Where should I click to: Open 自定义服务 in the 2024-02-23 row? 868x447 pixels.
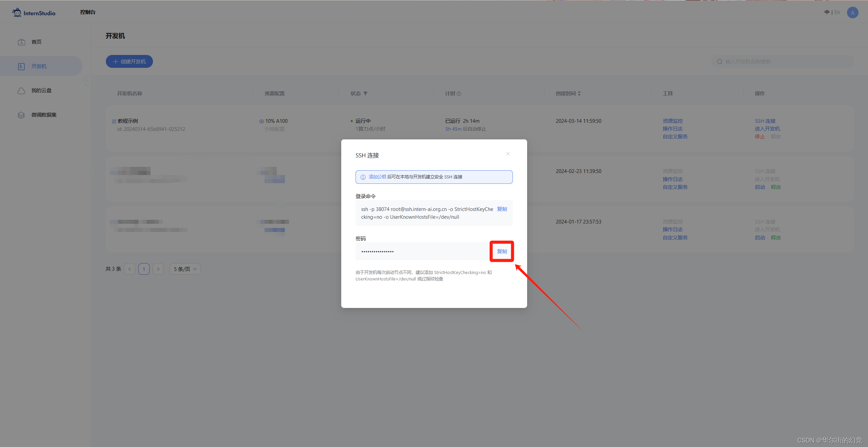click(x=675, y=187)
